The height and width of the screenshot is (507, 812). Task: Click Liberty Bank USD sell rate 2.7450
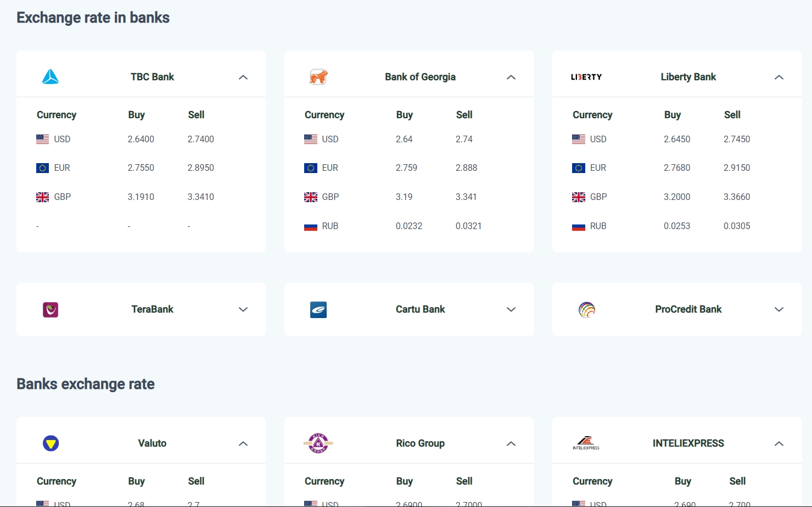[737, 139]
